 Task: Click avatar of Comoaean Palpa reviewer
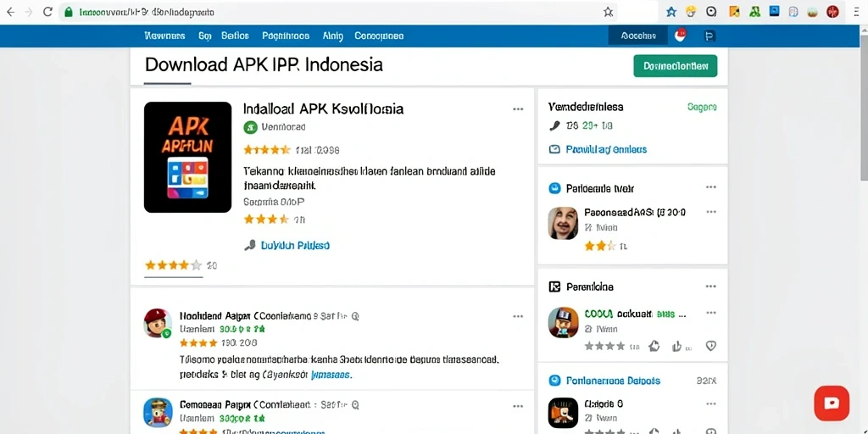tap(158, 413)
